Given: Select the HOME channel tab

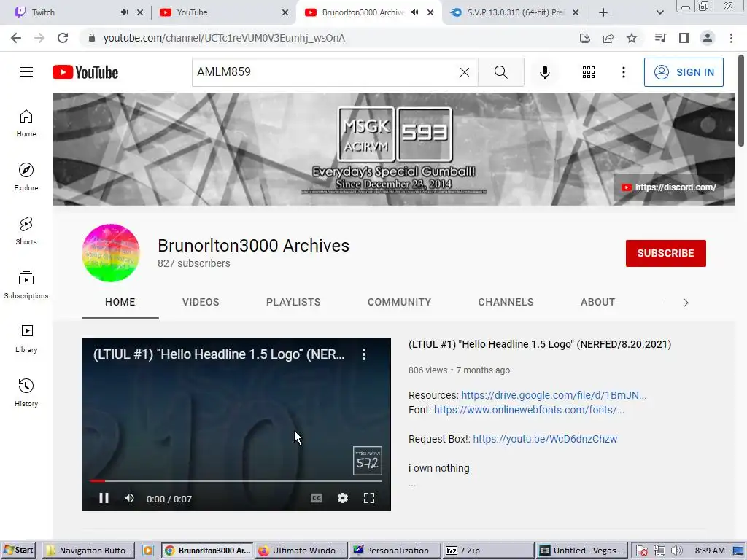Looking at the screenshot, I should 120,302.
